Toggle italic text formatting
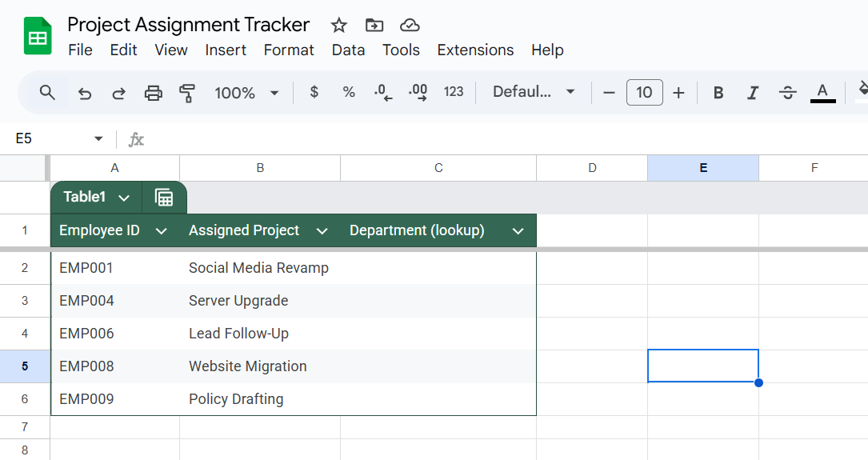 752,93
